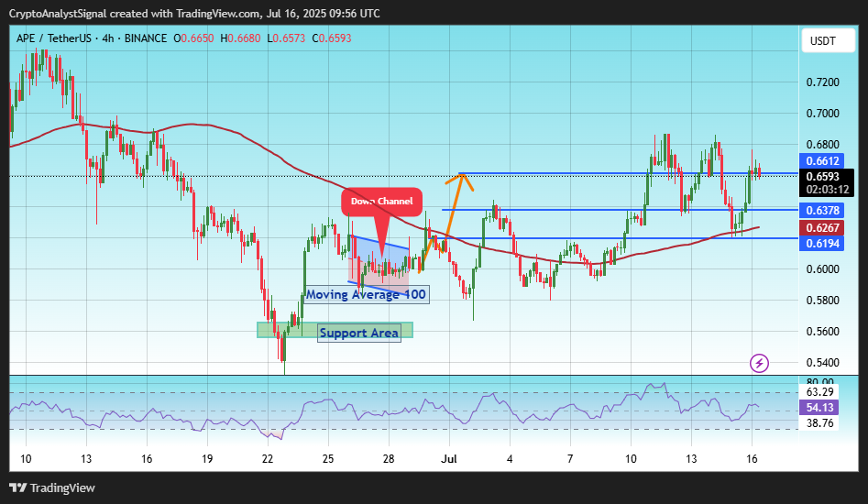Click the 28 date label on time axis
Image resolution: width=868 pixels, height=504 pixels.
[x=389, y=458]
